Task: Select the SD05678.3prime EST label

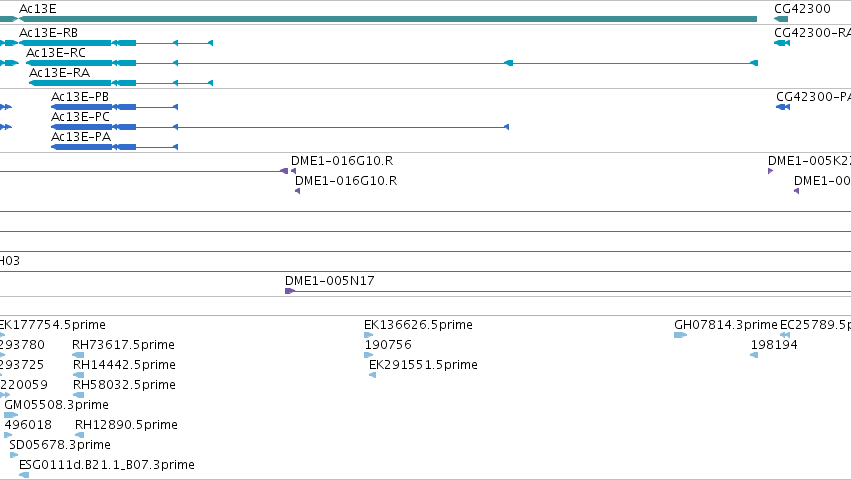Action: coord(60,445)
